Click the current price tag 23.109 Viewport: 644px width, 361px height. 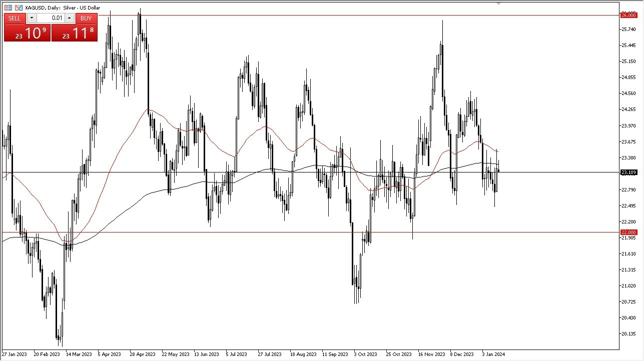(x=628, y=172)
